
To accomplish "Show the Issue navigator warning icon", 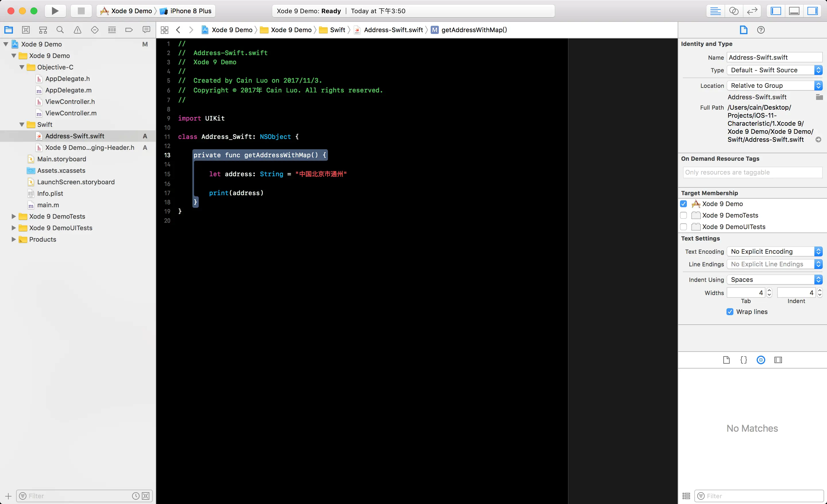I will [x=78, y=30].
